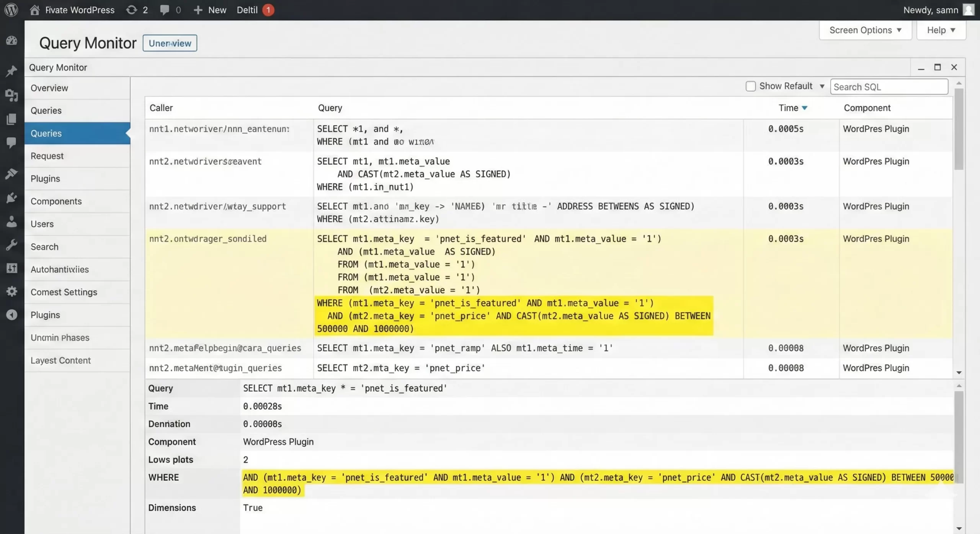Viewport: 980px width, 534px height.
Task: Open Posts pushpin icon
Action: click(x=11, y=71)
